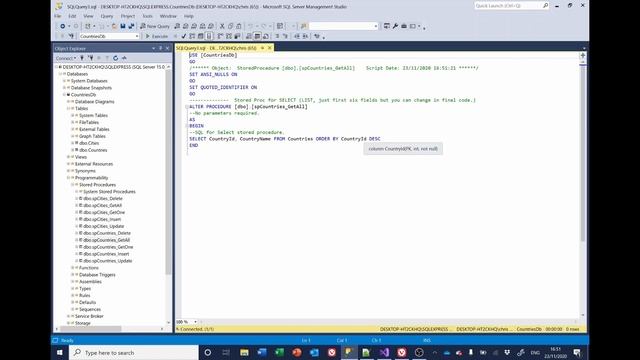Click the New Query toolbar button
The height and width of the screenshot is (360, 640).
(155, 26)
